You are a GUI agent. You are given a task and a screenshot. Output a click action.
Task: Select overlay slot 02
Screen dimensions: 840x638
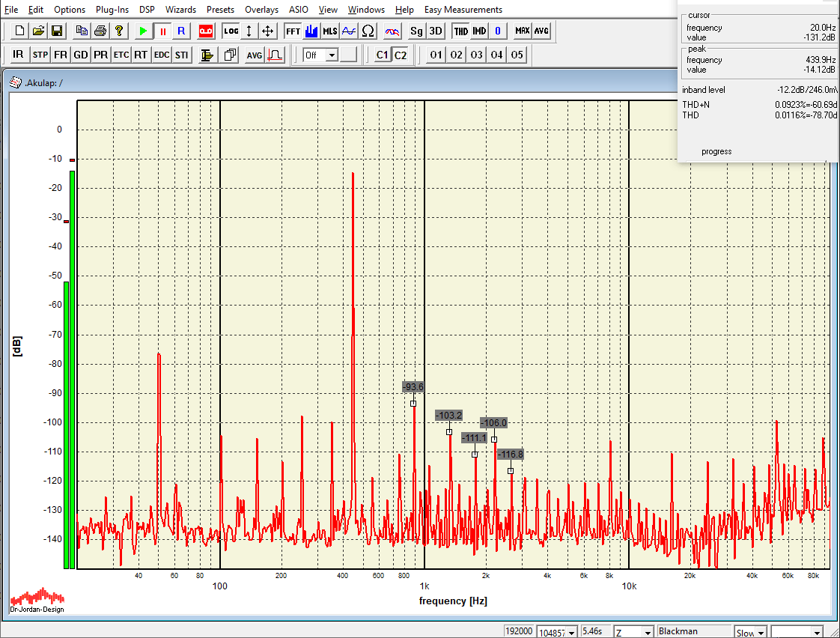point(457,55)
